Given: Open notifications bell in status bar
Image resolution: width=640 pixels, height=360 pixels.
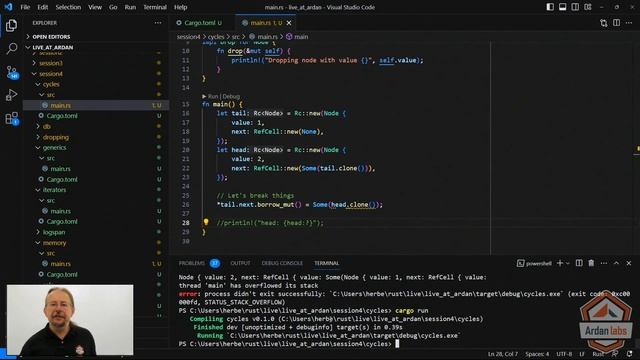Looking at the screenshot, I should click(630, 354).
